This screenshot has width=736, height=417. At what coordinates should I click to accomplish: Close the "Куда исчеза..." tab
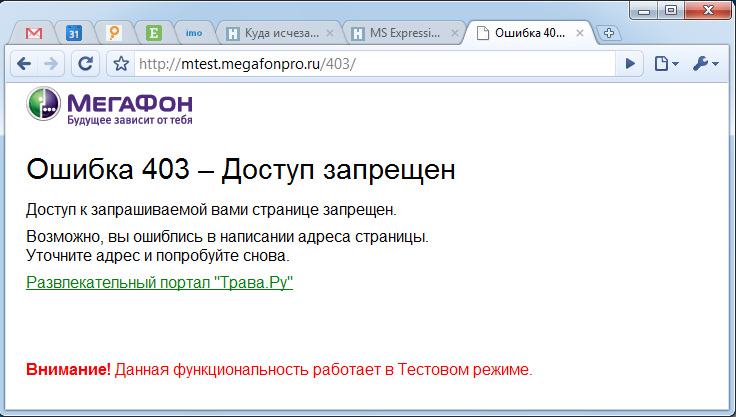click(330, 33)
